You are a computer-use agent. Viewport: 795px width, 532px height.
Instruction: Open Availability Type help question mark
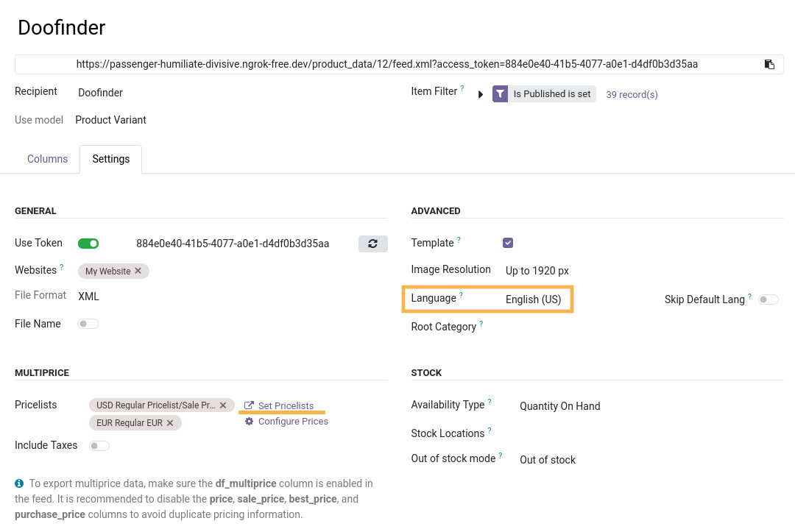pos(490,401)
